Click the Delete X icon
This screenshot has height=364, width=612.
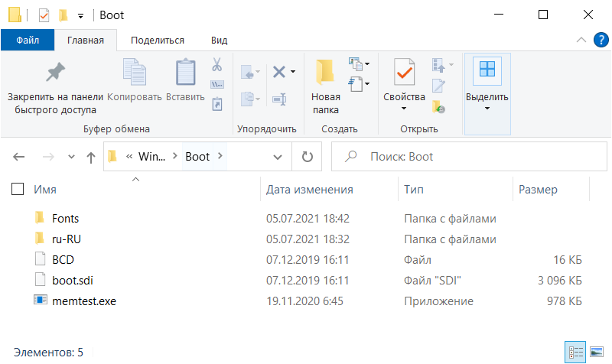pos(279,72)
